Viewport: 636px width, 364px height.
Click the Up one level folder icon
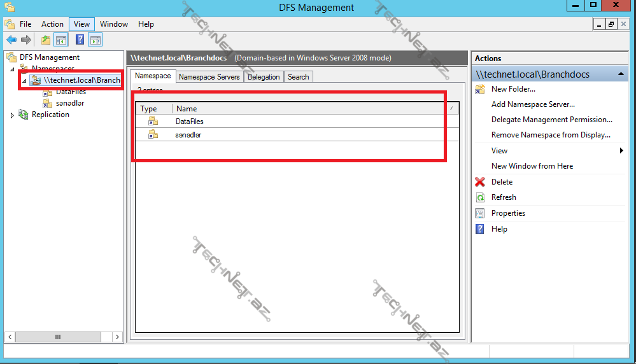point(46,40)
